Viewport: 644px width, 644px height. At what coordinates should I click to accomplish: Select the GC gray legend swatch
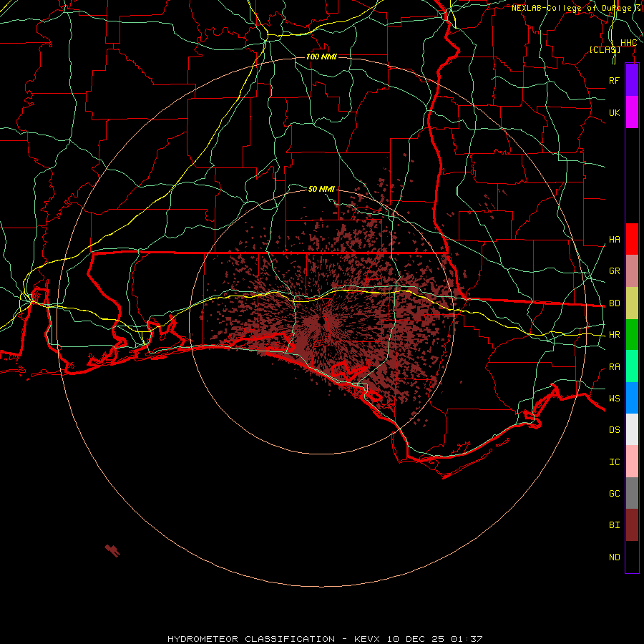[632, 493]
